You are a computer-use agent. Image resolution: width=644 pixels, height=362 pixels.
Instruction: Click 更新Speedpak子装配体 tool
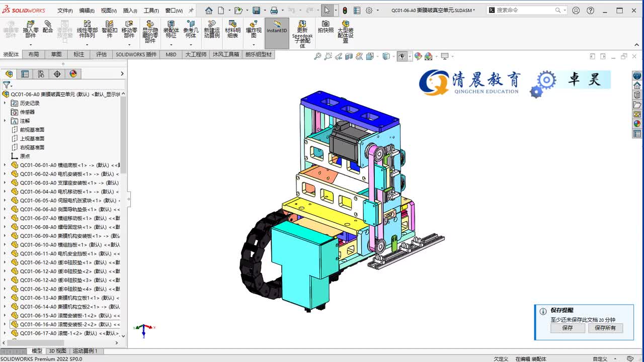point(302,34)
